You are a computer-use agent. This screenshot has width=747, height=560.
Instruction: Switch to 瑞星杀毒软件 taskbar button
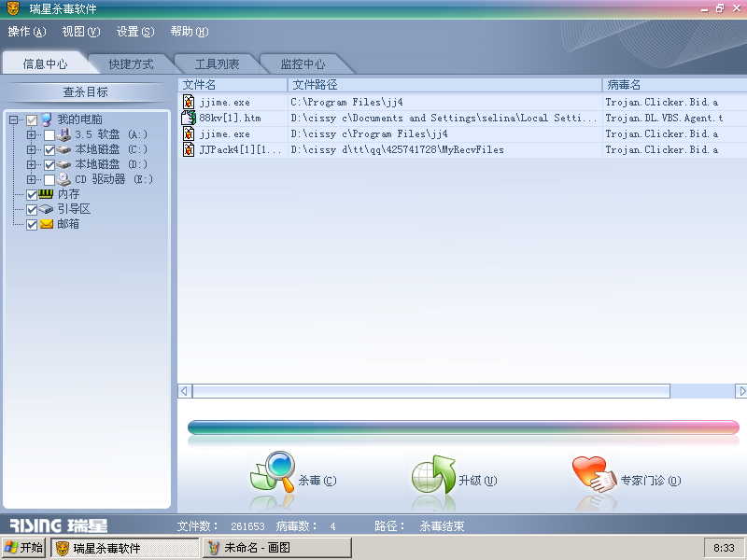point(125,548)
